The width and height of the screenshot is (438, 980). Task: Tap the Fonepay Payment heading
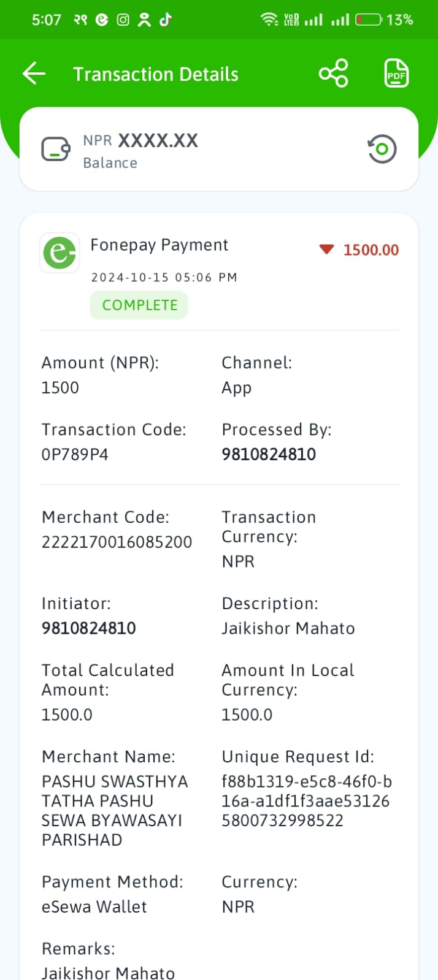[159, 245]
